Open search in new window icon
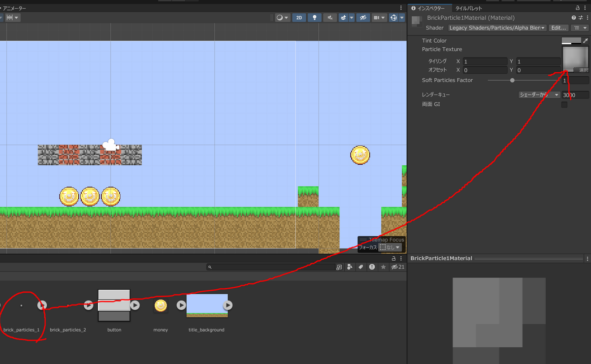This screenshot has width=591, height=364. (x=339, y=267)
